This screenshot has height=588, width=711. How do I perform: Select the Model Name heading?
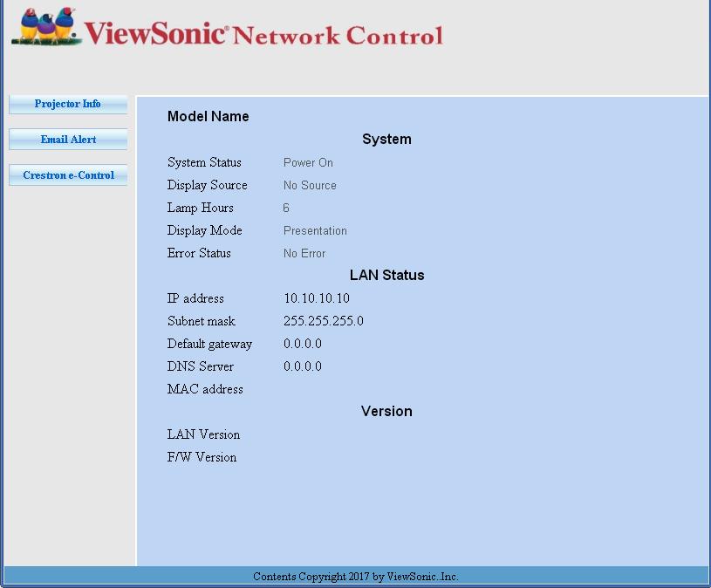pyautogui.click(x=209, y=117)
